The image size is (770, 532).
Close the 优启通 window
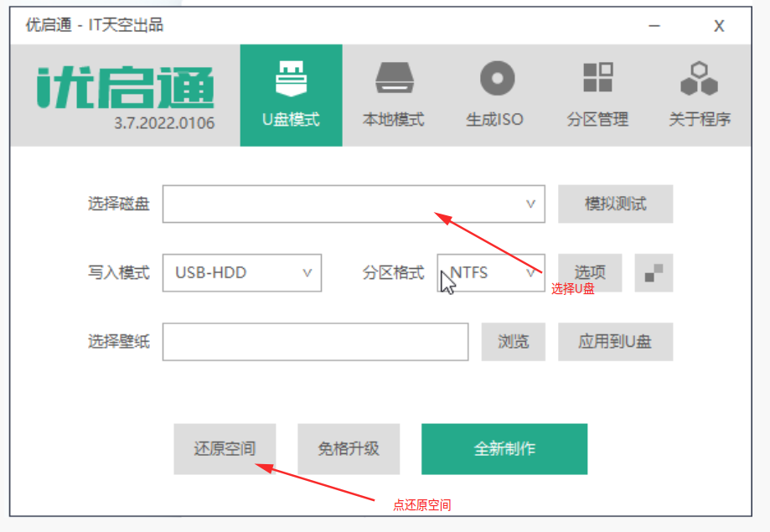[719, 25]
